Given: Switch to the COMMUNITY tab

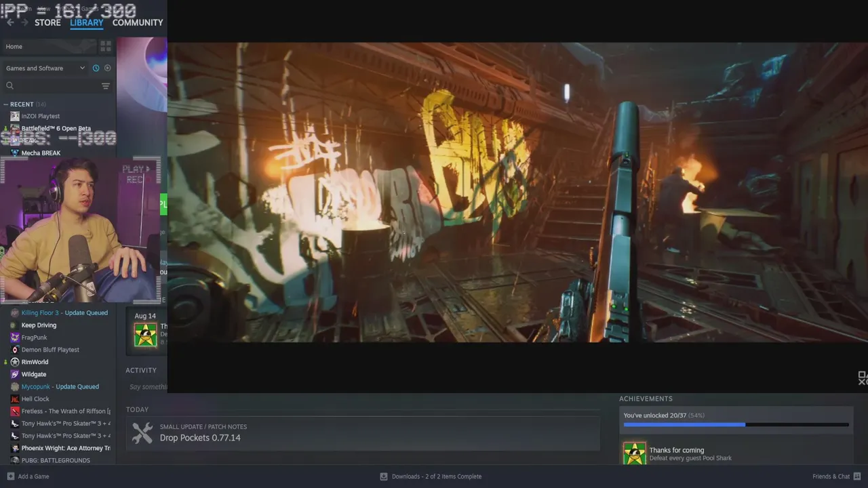Looking at the screenshot, I should click(138, 22).
